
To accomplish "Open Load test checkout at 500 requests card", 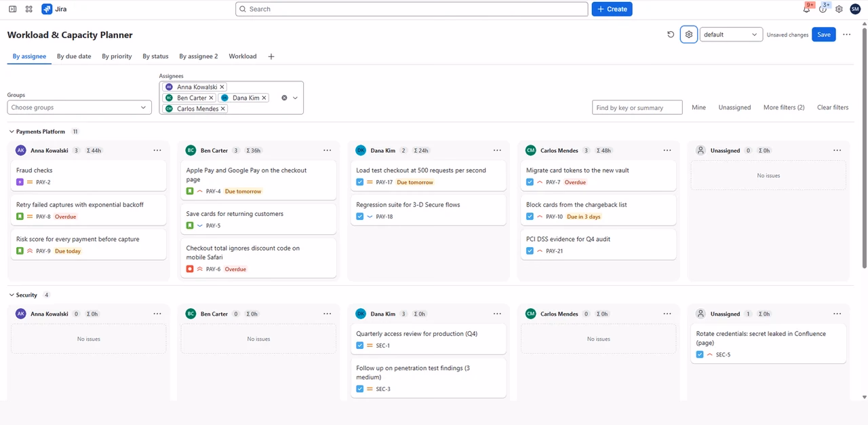I will click(429, 175).
